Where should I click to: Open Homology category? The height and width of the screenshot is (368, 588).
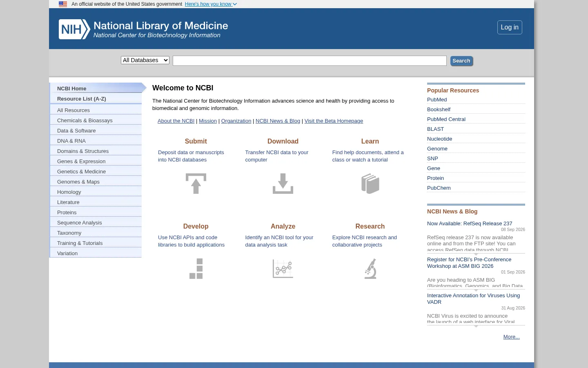point(96,192)
